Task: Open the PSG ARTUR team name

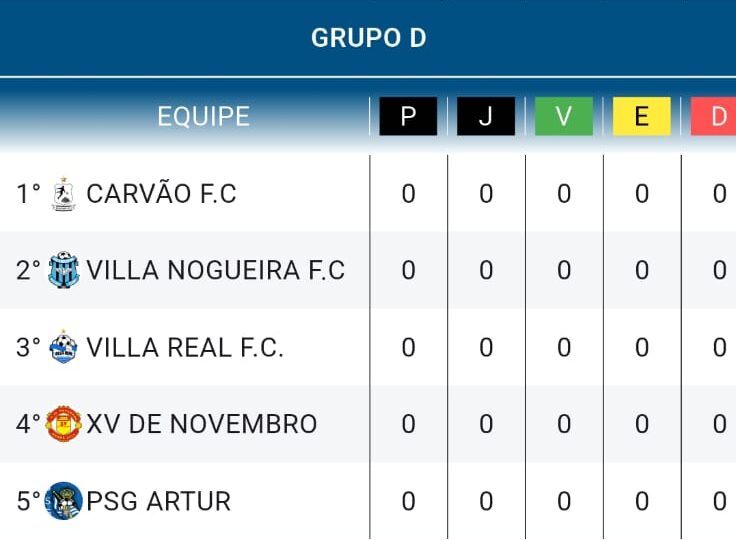Action: coord(159,501)
